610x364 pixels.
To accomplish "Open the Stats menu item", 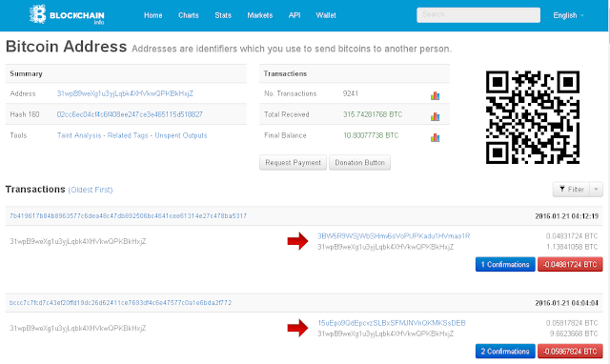I will pos(223,15).
